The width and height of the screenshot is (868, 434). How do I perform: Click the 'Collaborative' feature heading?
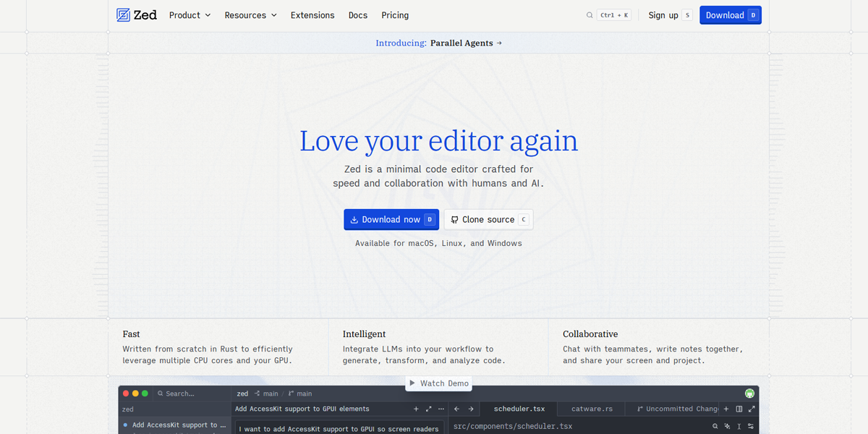590,334
